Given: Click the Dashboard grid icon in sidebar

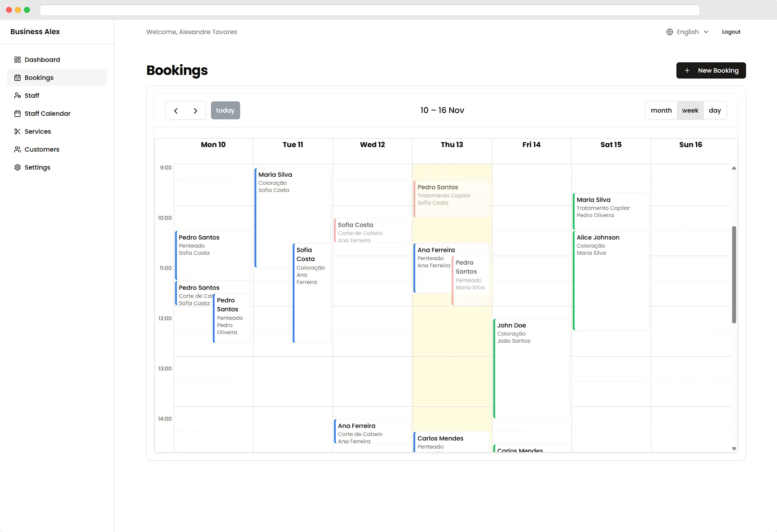Looking at the screenshot, I should [18, 60].
